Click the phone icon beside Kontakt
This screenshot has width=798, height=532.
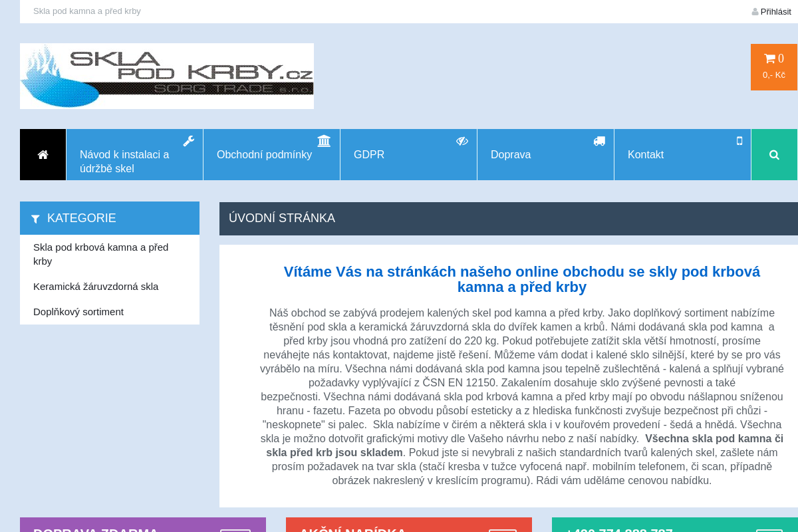tap(739, 141)
